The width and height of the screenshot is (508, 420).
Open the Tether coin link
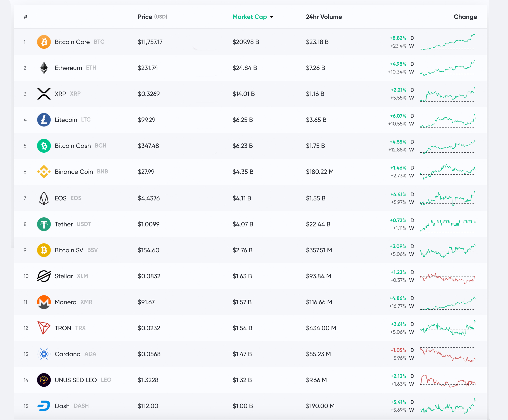tap(64, 224)
